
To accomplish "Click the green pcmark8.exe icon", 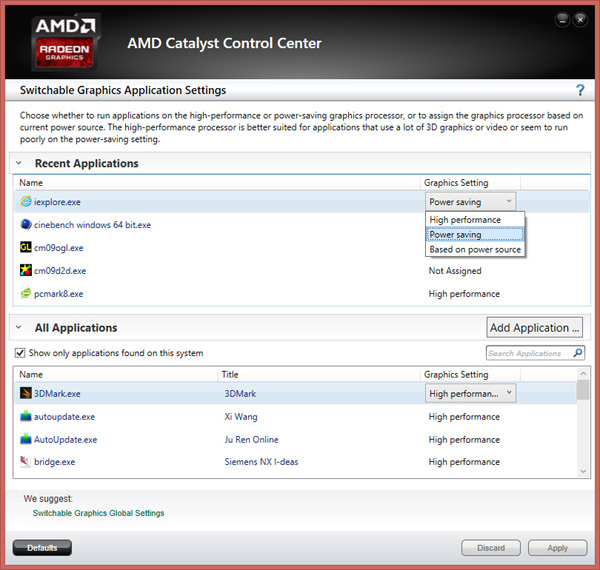I will (x=26, y=293).
